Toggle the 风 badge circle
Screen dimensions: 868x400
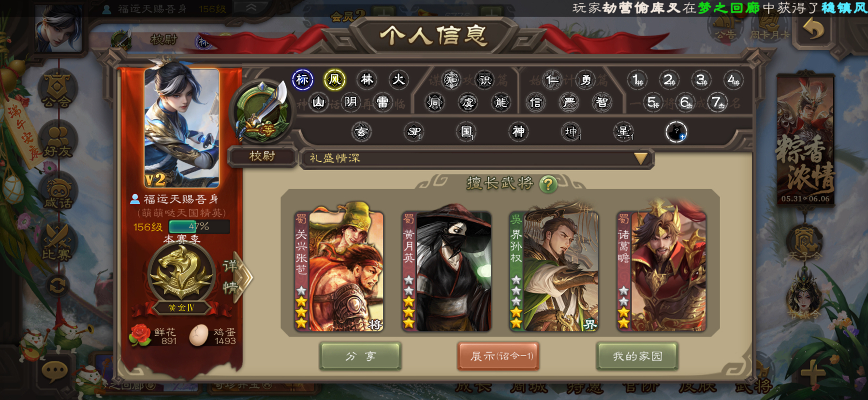tap(335, 80)
